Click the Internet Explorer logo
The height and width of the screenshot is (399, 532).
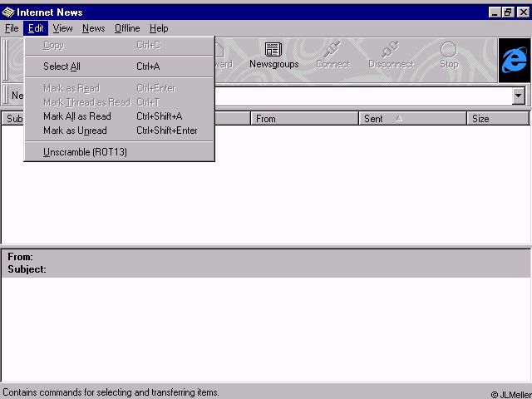point(514,61)
